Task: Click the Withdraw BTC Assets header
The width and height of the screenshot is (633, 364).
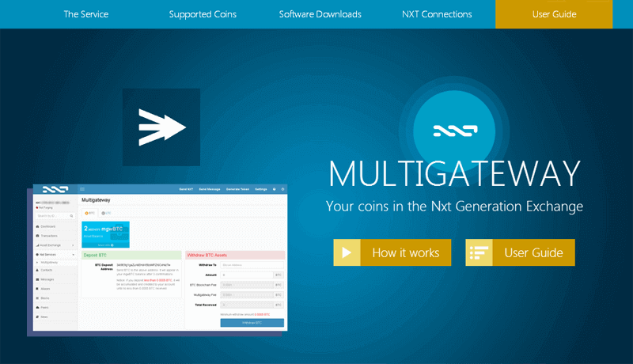Action: (x=235, y=255)
